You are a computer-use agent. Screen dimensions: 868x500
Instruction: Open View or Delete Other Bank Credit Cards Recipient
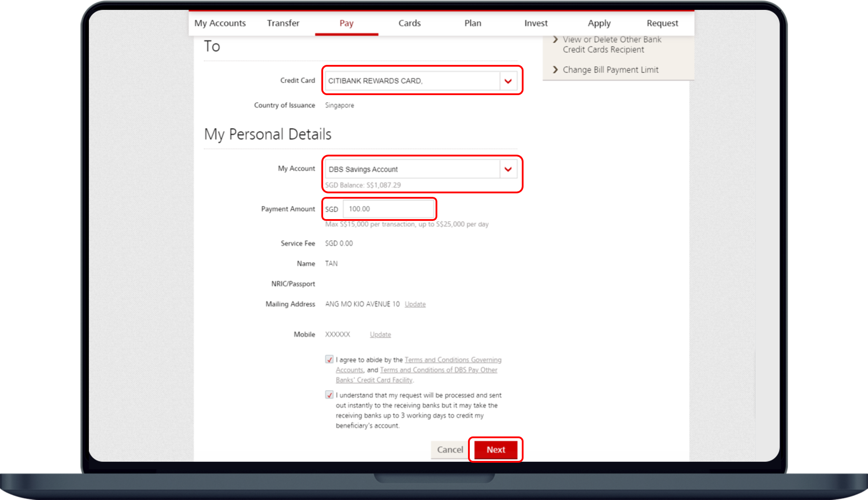(612, 44)
